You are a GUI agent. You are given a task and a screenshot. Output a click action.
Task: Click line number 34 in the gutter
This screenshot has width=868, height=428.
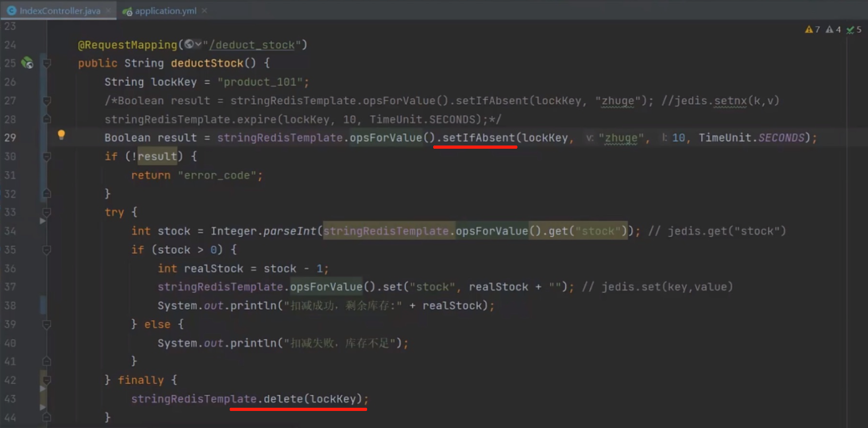point(10,231)
